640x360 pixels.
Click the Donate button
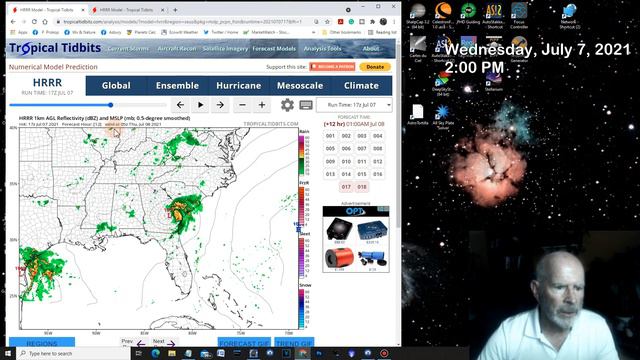(375, 67)
